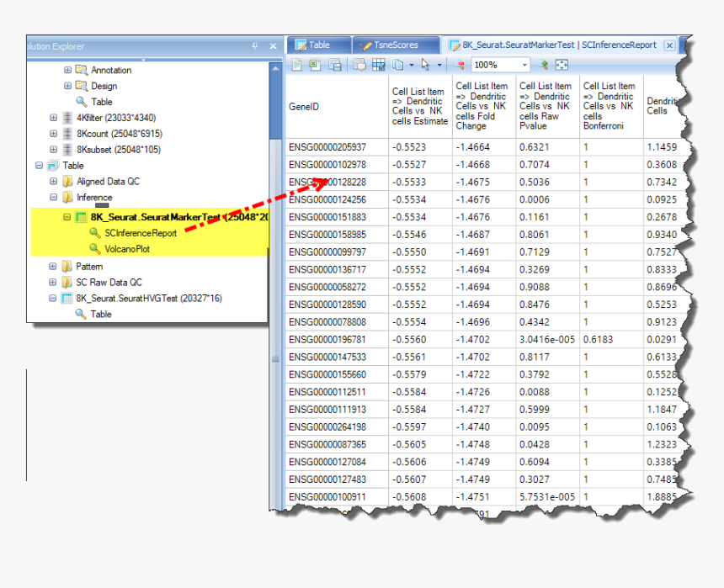Open VolcanoPlot view in Inference tree
This screenshot has width=724, height=588.
pos(127,249)
